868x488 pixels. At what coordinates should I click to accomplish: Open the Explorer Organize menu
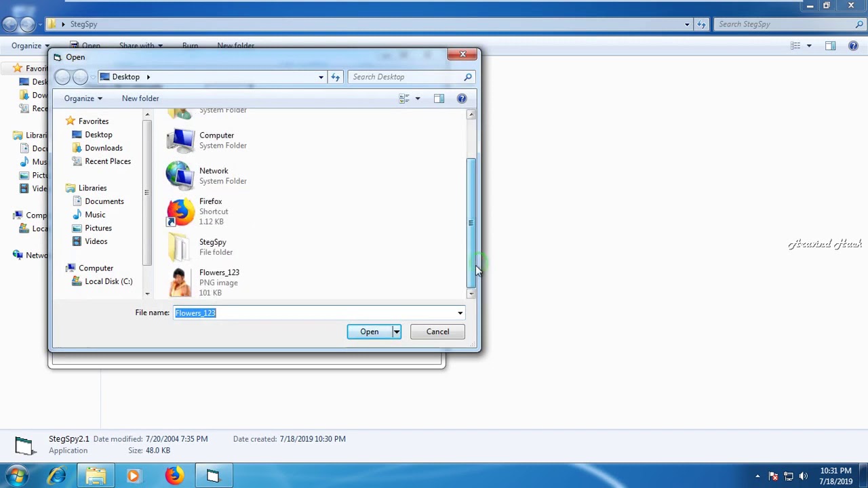click(x=30, y=45)
